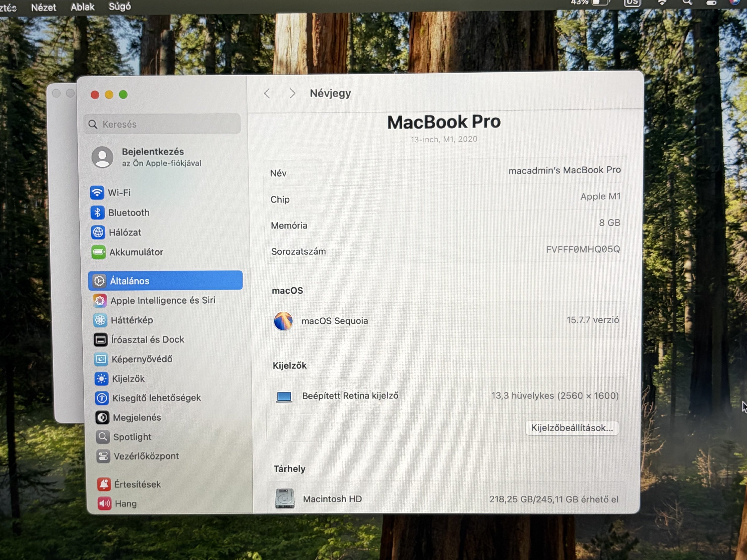Click the computer name macadmin's MacBook Pro
Viewport: 747px width, 560px height.
pos(564,170)
